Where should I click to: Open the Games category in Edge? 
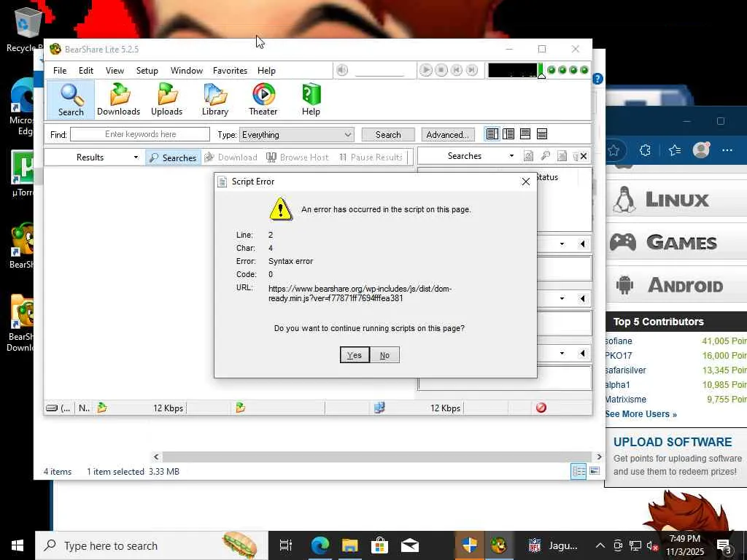(x=676, y=242)
